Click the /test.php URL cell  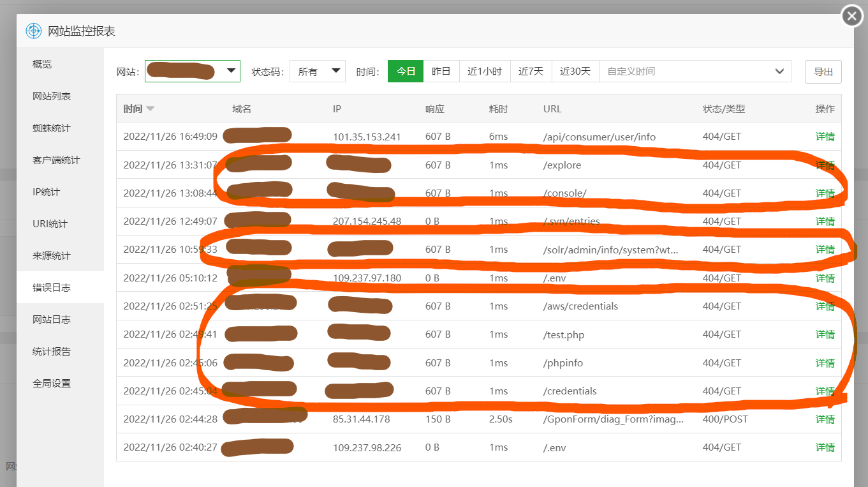pos(564,334)
